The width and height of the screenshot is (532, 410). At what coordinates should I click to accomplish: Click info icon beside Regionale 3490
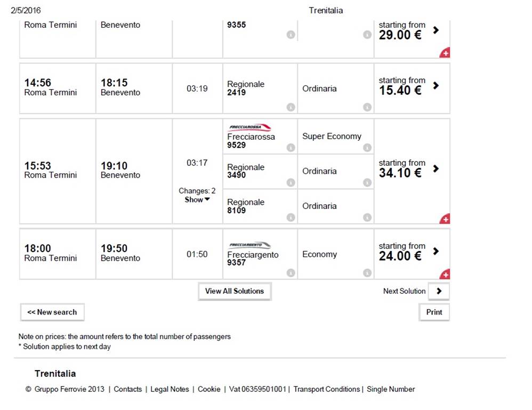291,182
